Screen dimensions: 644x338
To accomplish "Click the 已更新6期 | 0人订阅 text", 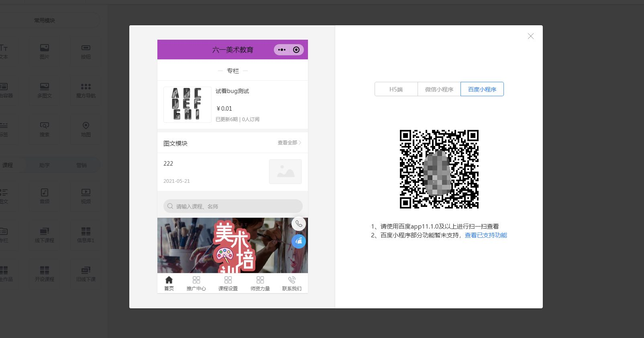I will click(x=237, y=119).
